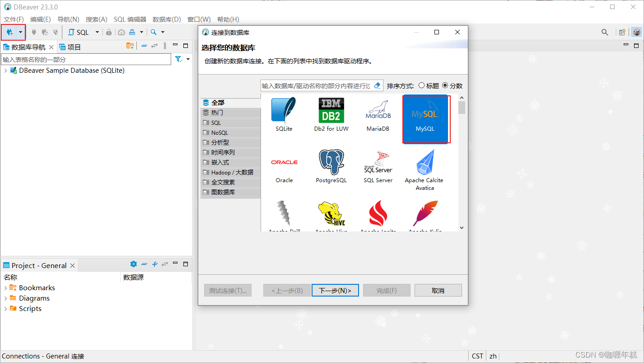The image size is (644, 363).
Task: Open the 数据库(D) menu
Action: point(167,19)
